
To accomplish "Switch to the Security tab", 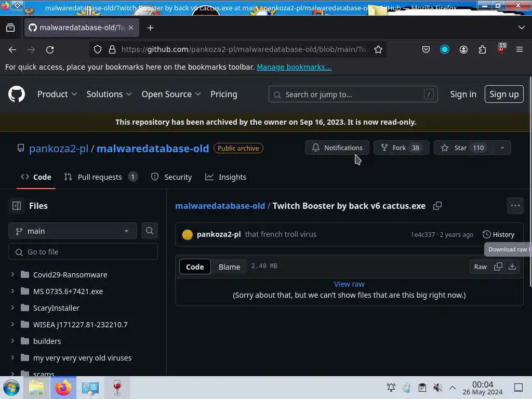I will (171, 177).
